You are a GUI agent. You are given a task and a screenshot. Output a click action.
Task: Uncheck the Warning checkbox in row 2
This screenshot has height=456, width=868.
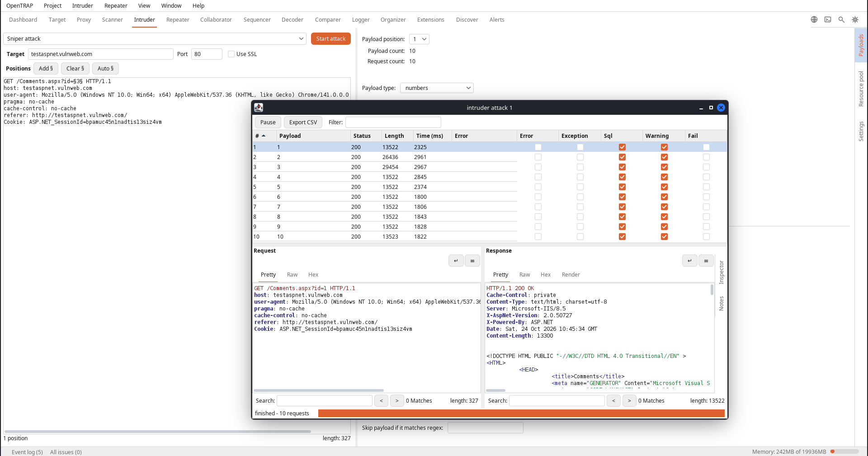point(664,157)
